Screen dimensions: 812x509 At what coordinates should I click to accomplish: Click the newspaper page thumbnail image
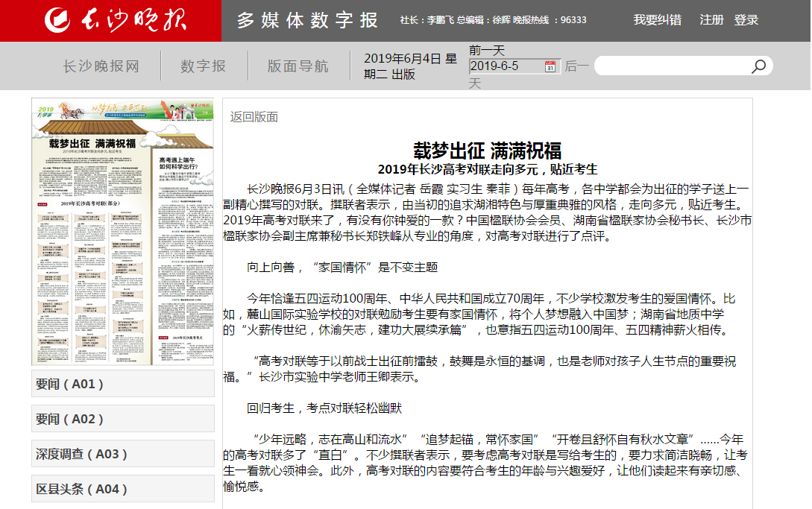[x=122, y=232]
